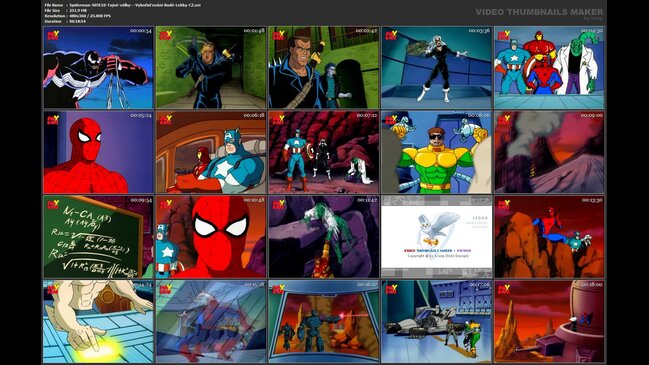Open the Venom thumbnail at 00:00:54

(98, 67)
